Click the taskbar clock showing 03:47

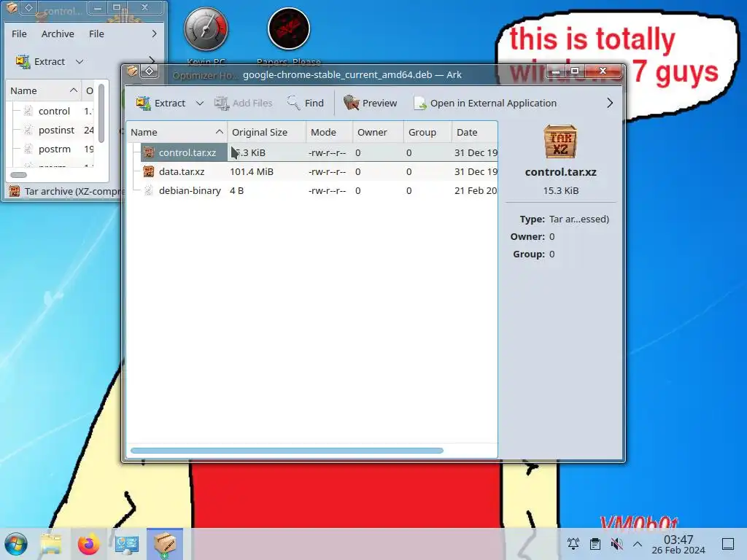pos(678,544)
